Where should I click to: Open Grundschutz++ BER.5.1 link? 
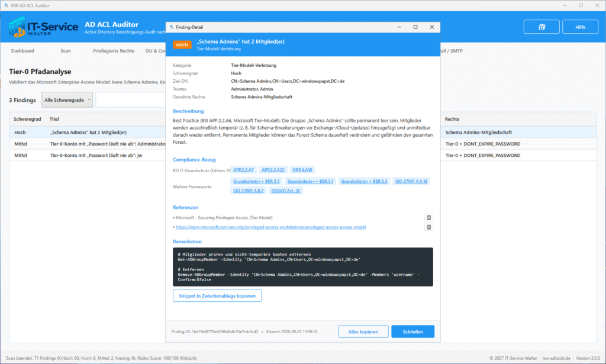click(x=310, y=181)
